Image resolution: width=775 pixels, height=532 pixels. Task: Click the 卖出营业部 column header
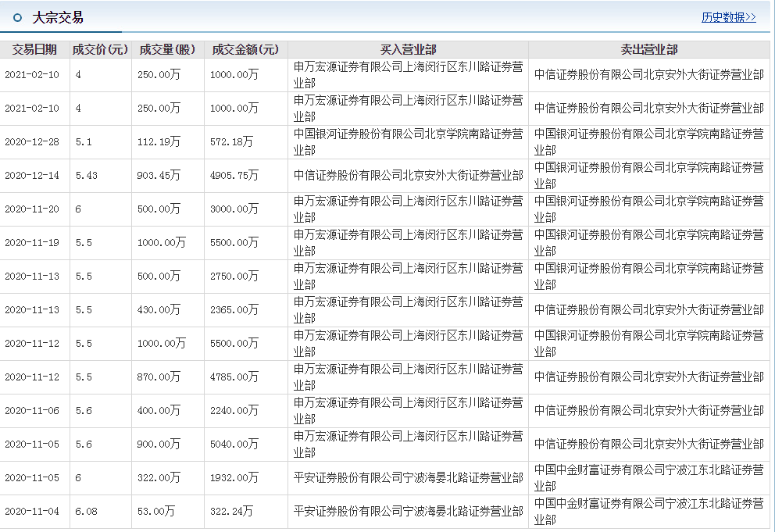click(x=649, y=49)
